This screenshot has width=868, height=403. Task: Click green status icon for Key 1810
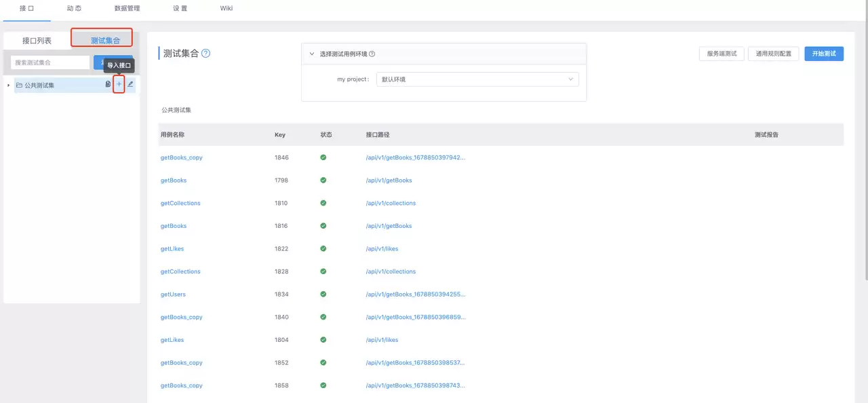pyautogui.click(x=323, y=203)
